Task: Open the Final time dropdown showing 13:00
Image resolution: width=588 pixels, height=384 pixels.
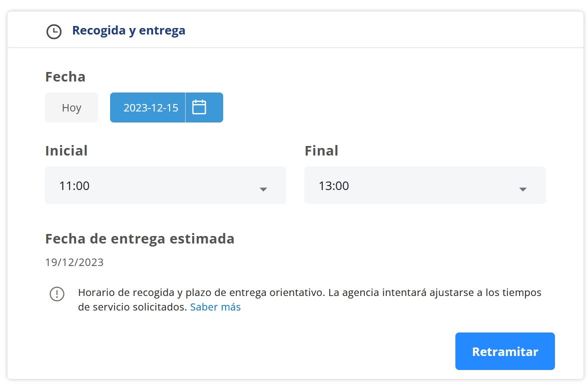Action: tap(424, 185)
